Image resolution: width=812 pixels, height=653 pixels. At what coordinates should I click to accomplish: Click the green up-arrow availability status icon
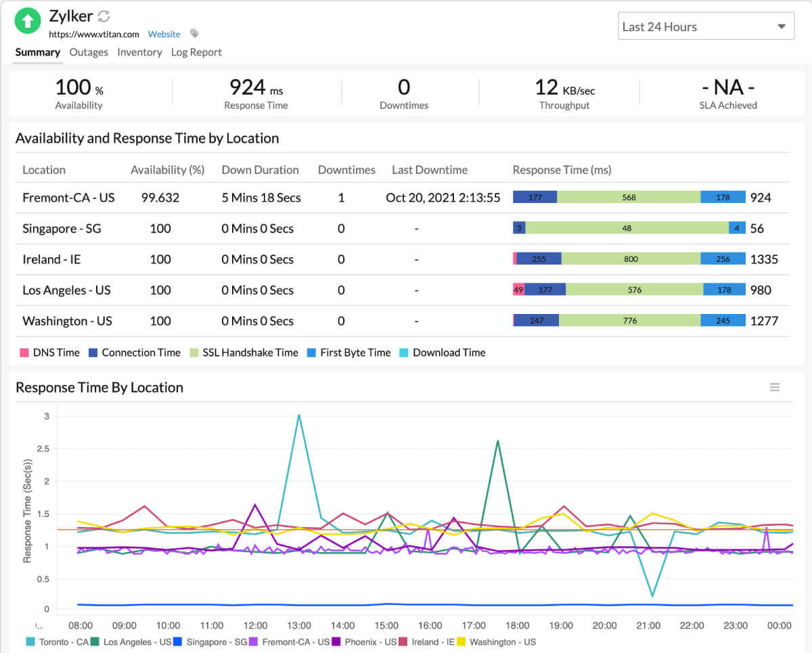click(x=27, y=21)
